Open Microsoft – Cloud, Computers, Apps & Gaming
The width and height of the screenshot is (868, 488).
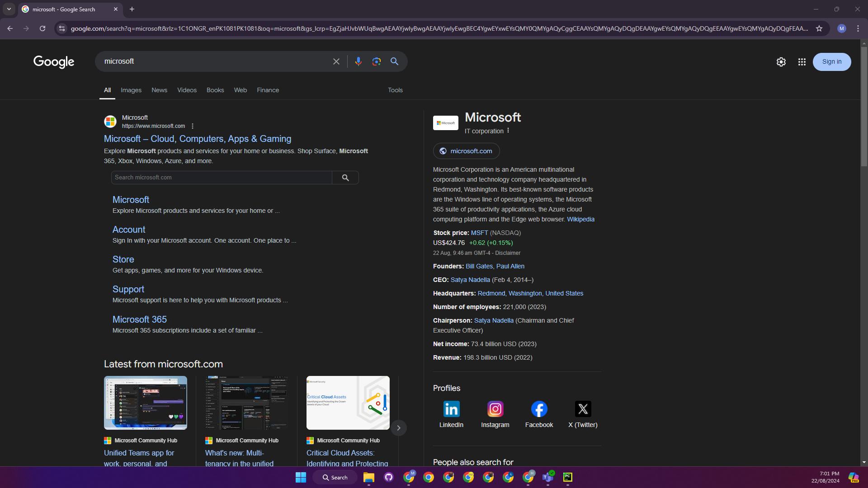pos(198,139)
